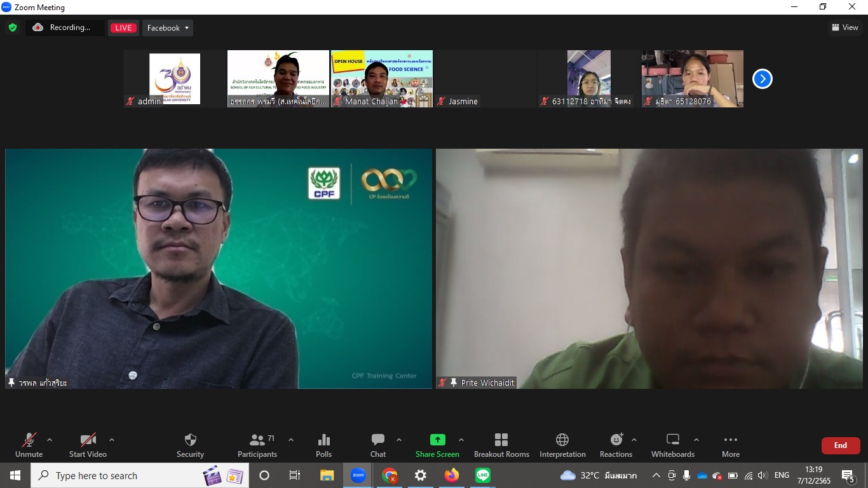The width and height of the screenshot is (868, 488).
Task: Unmute the microphone
Action: tap(29, 445)
